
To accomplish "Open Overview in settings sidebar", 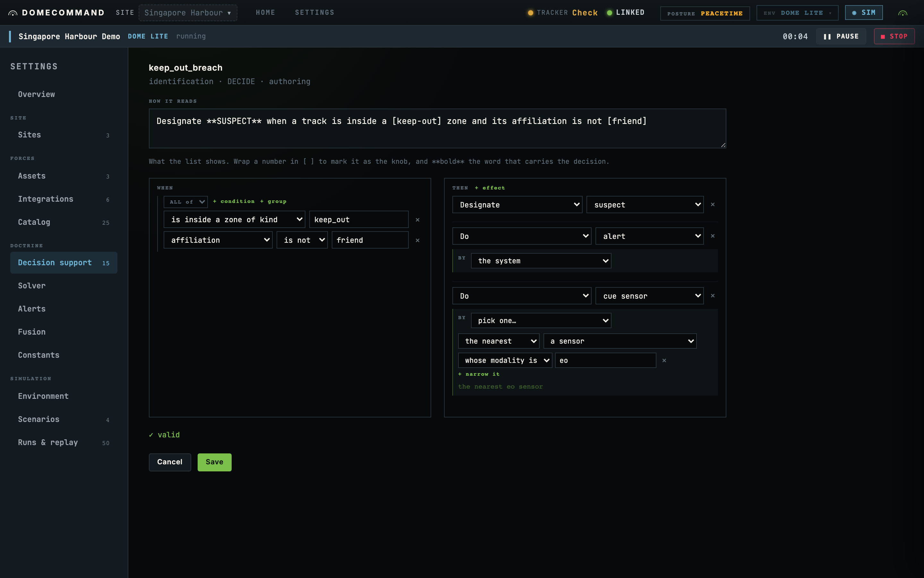I will (64, 94).
